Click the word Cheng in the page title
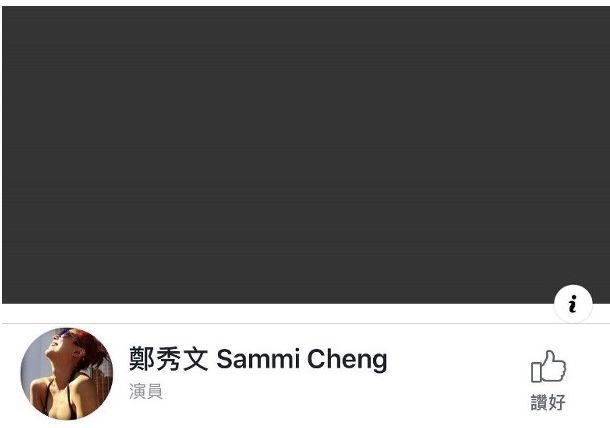This screenshot has height=428, width=610. click(x=347, y=360)
